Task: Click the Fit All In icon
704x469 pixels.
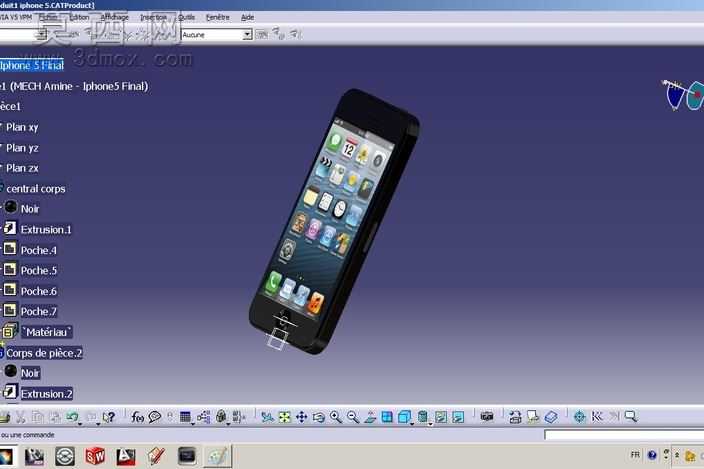Action: [x=284, y=417]
